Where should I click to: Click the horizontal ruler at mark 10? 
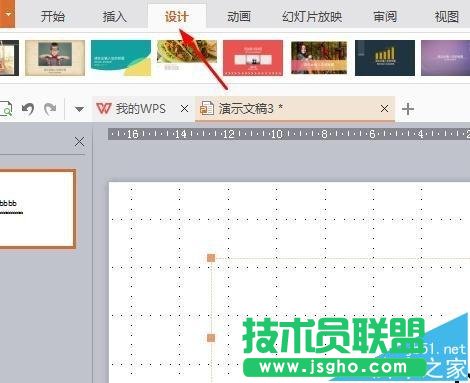pos(276,134)
